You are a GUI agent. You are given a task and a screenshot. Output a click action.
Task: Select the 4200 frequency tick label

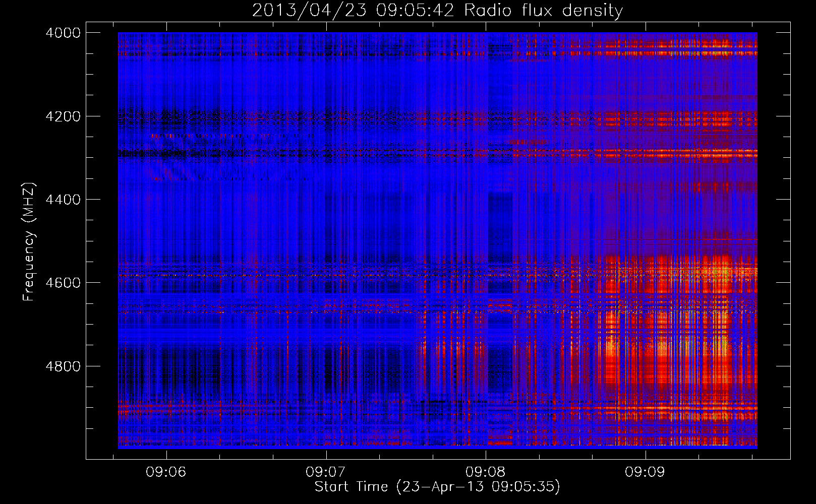63,116
